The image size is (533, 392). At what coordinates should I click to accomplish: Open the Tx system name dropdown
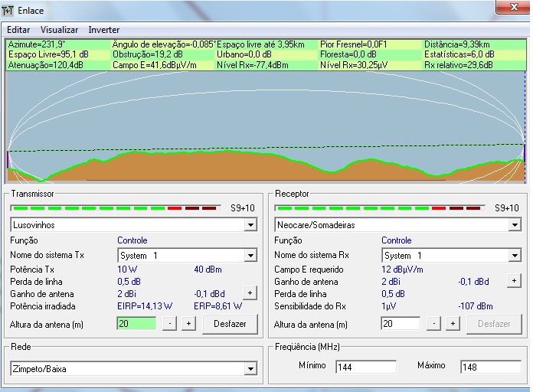250,255
